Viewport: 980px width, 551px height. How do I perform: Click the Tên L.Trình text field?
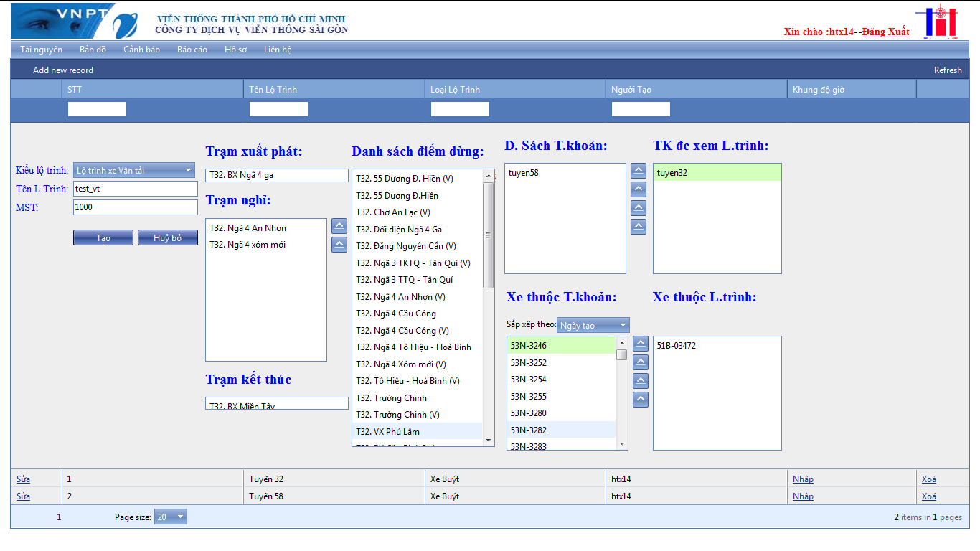(x=135, y=189)
